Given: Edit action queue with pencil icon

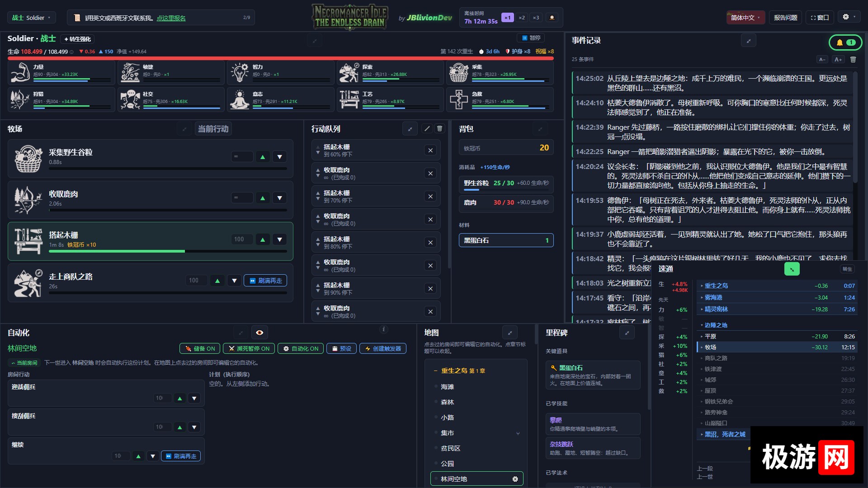Looking at the screenshot, I should coord(427,129).
